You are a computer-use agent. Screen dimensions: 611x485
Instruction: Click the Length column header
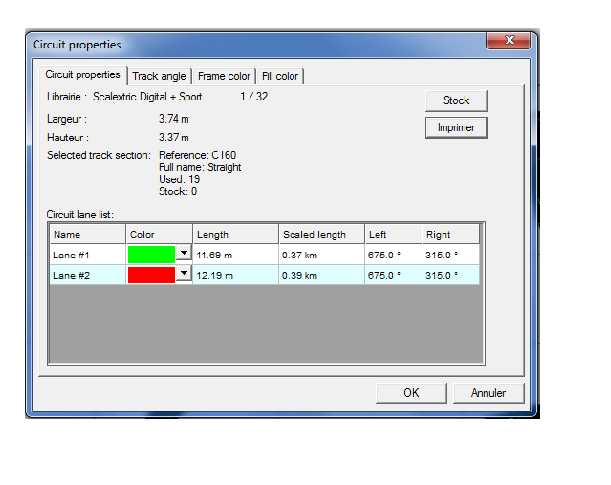click(x=234, y=234)
